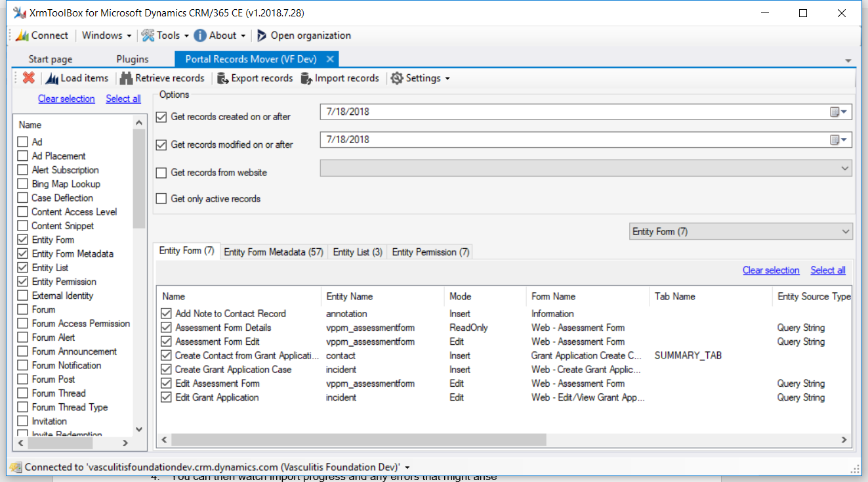Click the Import records icon
This screenshot has height=482, width=868.
pyautogui.click(x=306, y=78)
